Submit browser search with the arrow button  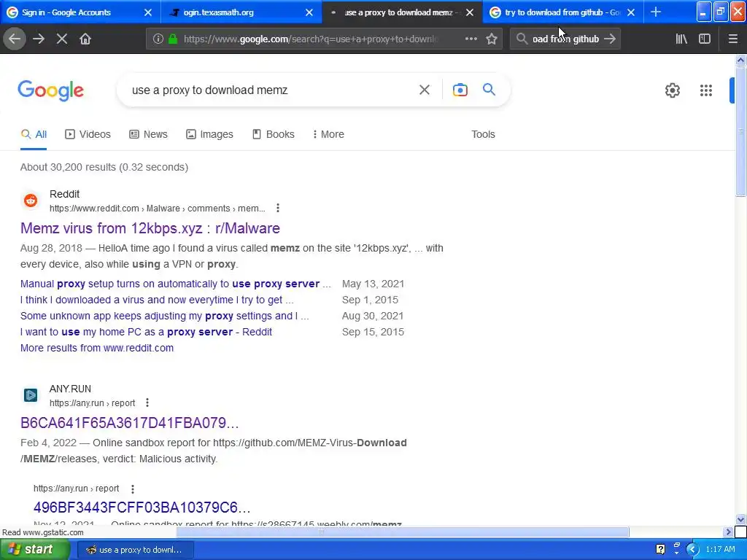[609, 39]
